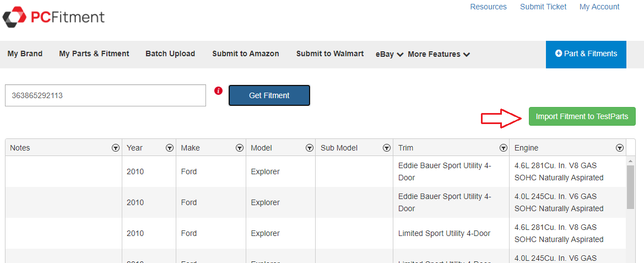Open Submit Ticket link
The width and height of the screenshot is (644, 263).
coord(543,7)
